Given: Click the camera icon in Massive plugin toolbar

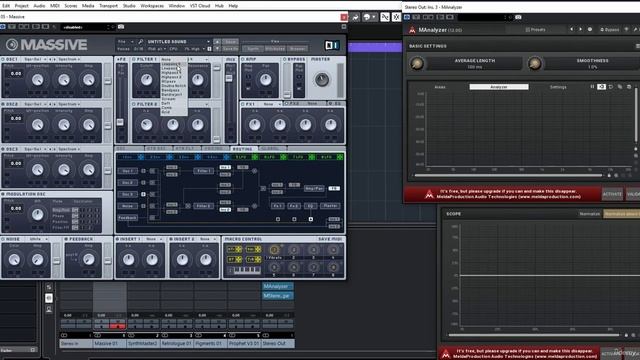Looking at the screenshot, I should (121, 27).
